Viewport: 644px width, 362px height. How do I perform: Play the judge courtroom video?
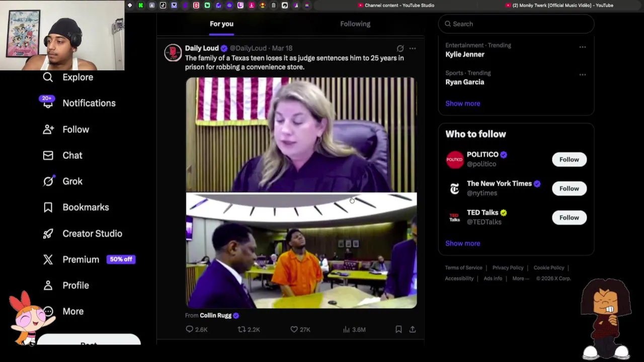[x=301, y=193]
